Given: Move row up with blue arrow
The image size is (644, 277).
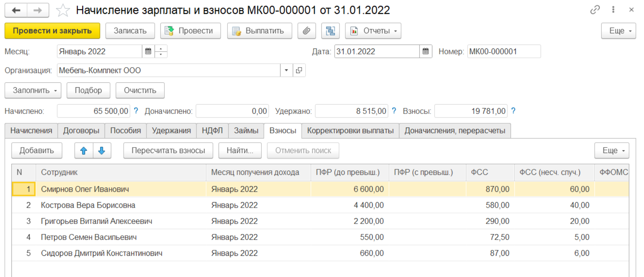Looking at the screenshot, I should coord(84,151).
